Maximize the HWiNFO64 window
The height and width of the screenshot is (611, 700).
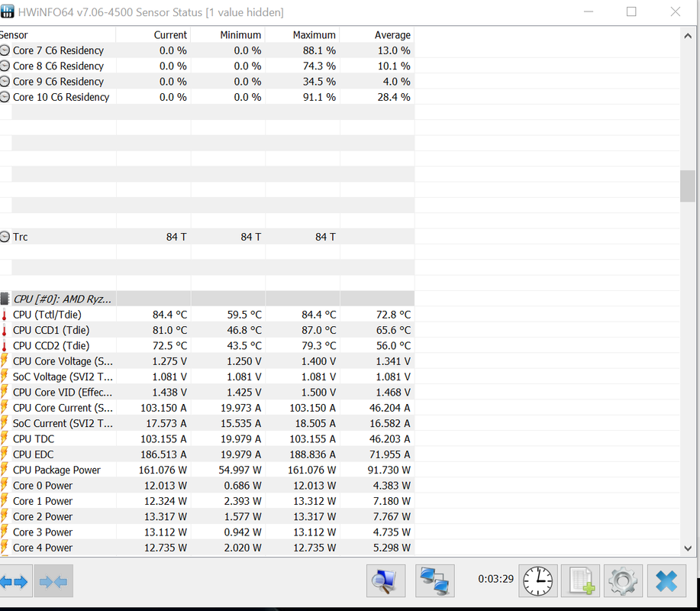(631, 11)
